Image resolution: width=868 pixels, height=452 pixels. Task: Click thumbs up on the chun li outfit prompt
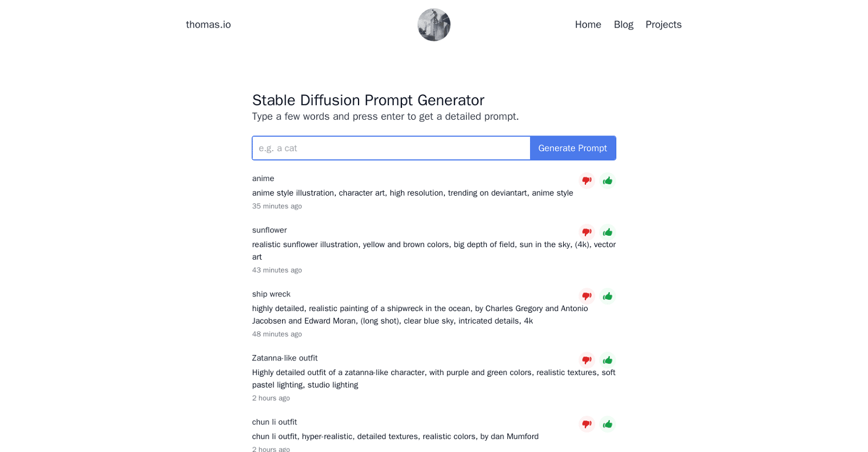[x=607, y=424]
